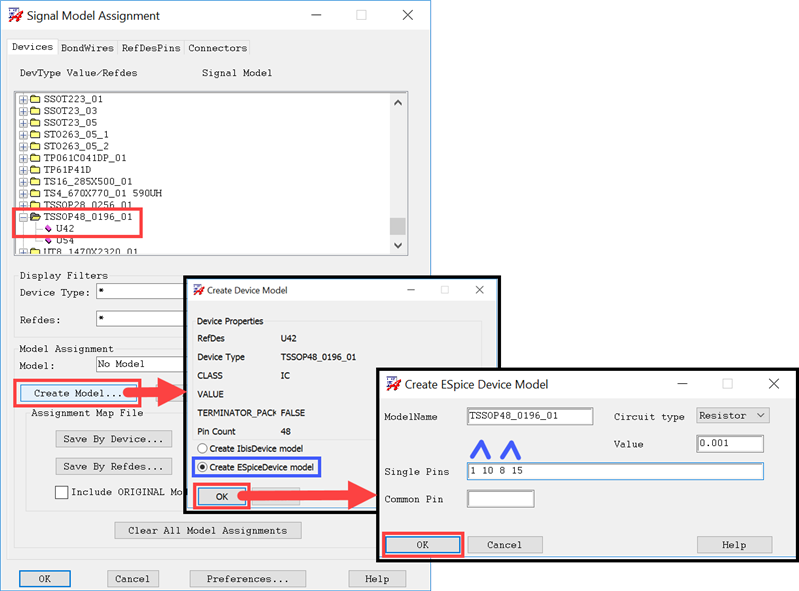Screen dimensions: 799x591
Task: Open the Connectors tab
Action: tap(217, 48)
